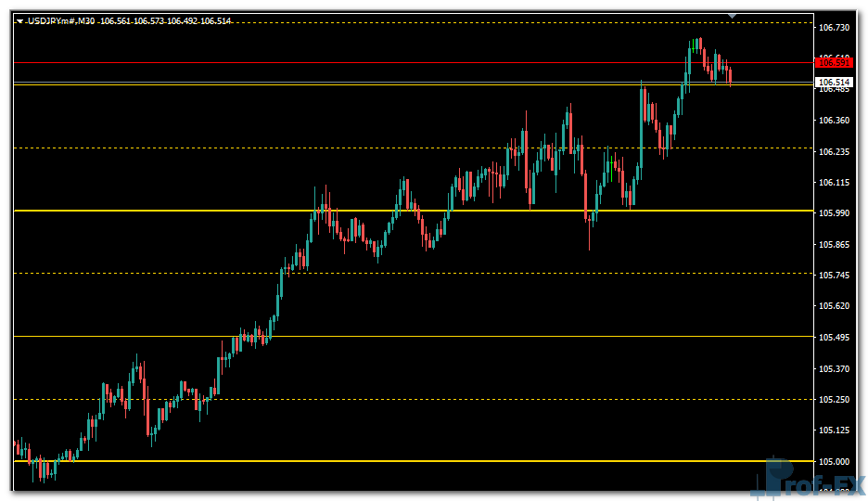Click the chart shift triangle marker at top
Viewport: 868px width, 501px height.
coord(733,16)
